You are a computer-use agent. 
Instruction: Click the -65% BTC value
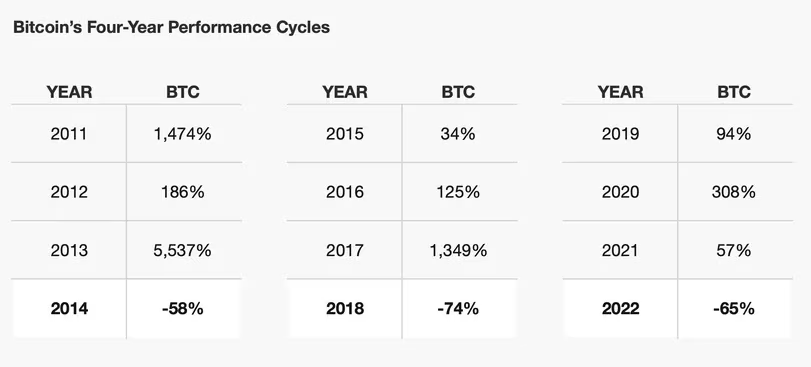[734, 309]
